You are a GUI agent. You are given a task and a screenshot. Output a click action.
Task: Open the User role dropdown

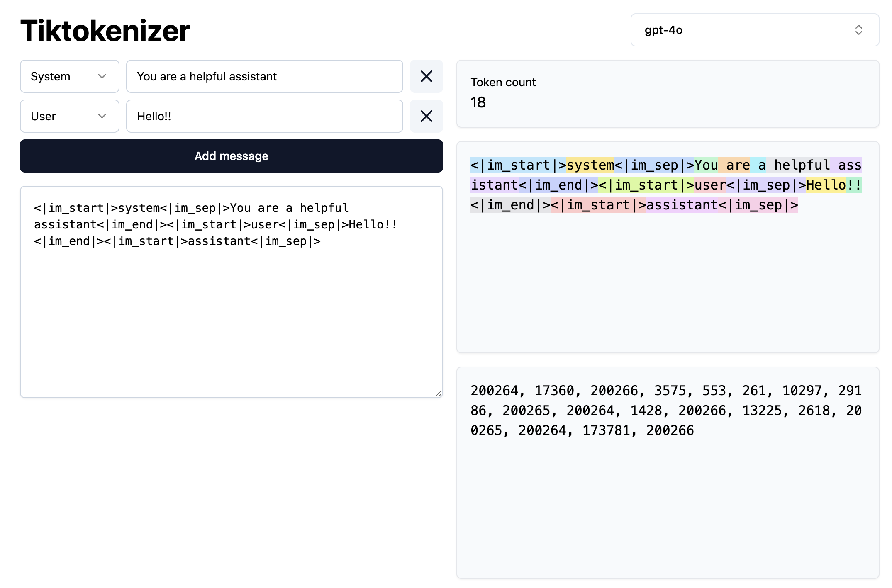(x=69, y=116)
